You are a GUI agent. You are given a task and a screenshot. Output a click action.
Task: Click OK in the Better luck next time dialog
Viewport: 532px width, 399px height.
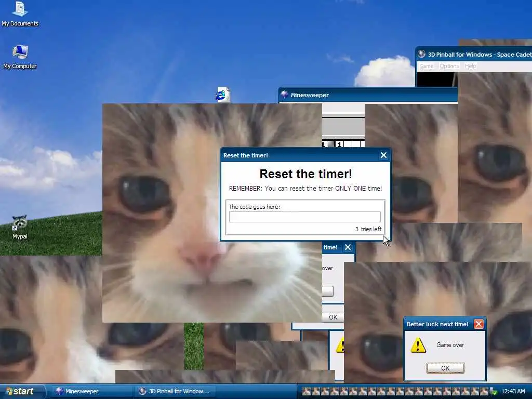point(445,368)
